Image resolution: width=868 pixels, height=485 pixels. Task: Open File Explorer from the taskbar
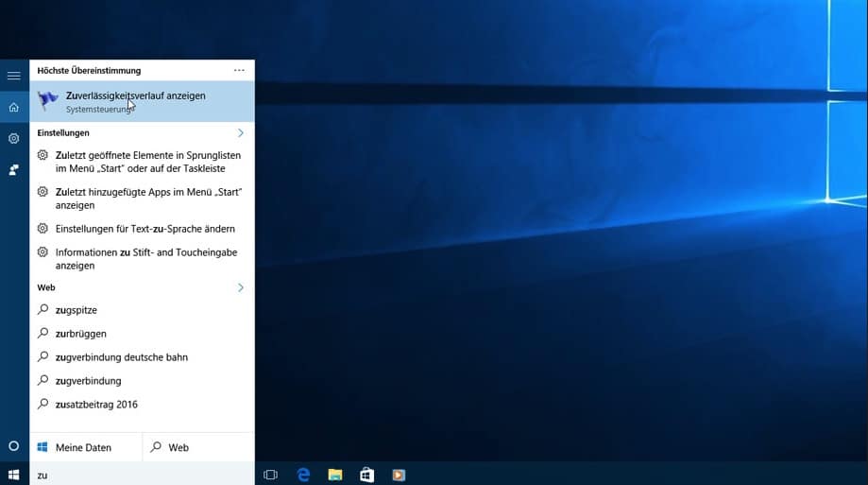(334, 475)
